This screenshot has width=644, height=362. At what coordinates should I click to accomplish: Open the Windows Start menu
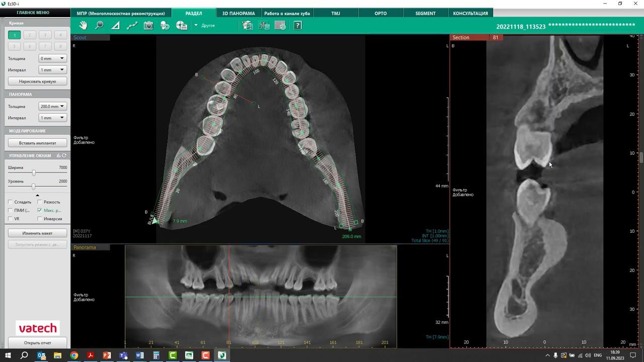(x=8, y=355)
